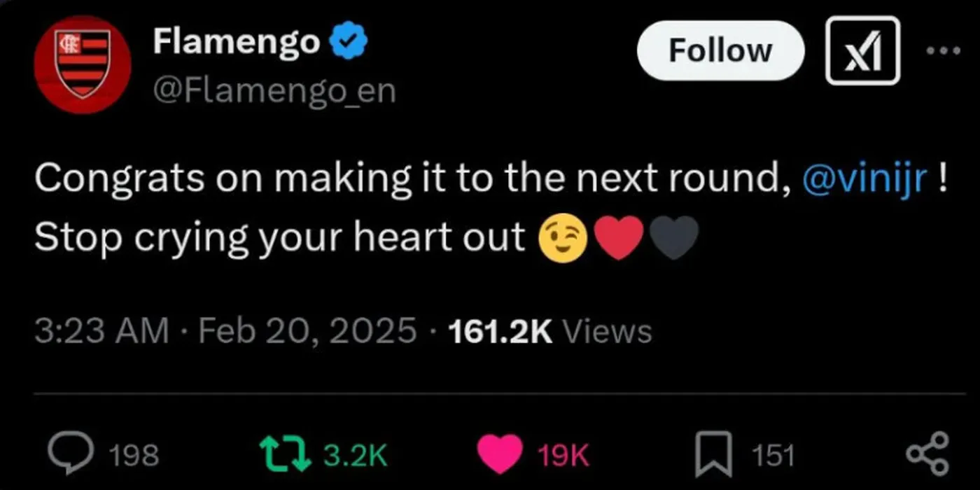980x490 pixels.
Task: Open the Feb 20, 2025 timestamp
Action: 308,331
